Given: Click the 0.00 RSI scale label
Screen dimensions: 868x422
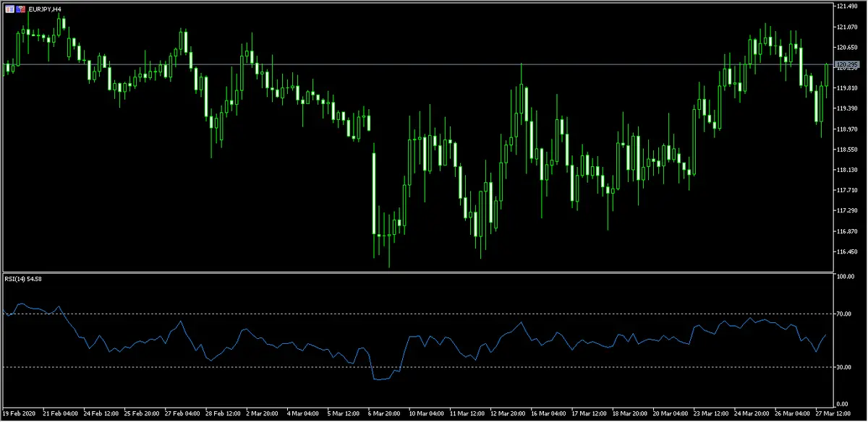Looking at the screenshot, I should coord(842,404).
